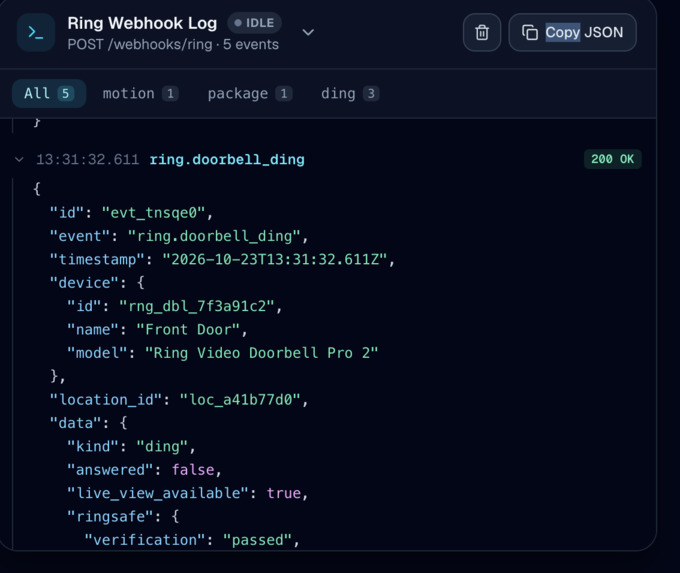680x573 pixels.
Task: Click the ring.doorbell_ding event title
Action: pos(227,160)
